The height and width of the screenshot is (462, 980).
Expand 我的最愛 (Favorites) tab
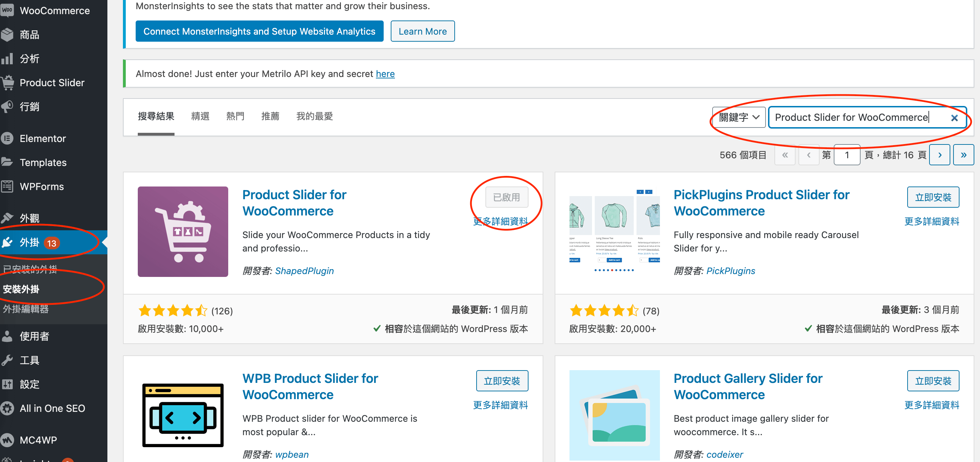click(314, 116)
